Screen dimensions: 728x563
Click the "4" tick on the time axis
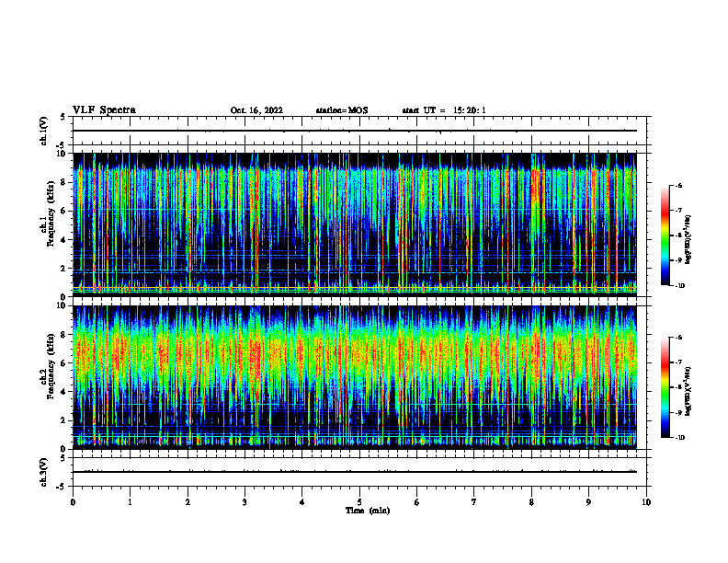click(x=302, y=502)
